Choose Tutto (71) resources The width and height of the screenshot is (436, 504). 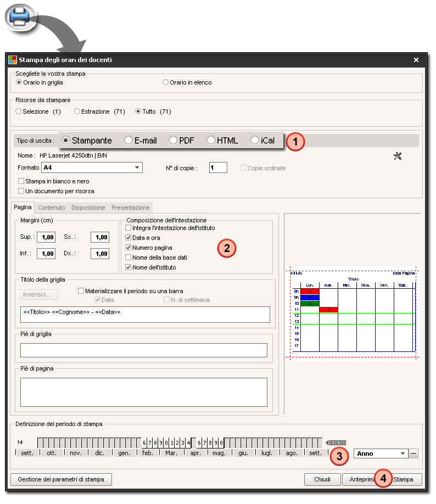[x=153, y=111]
